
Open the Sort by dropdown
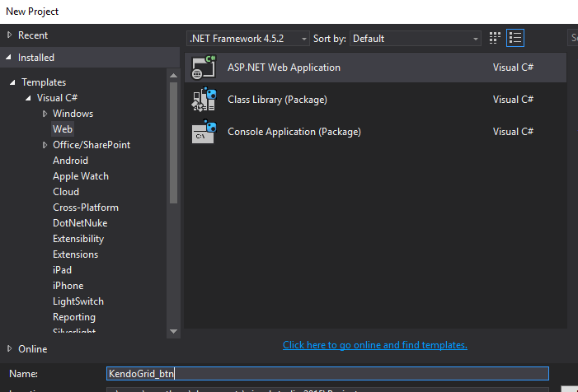tap(416, 38)
